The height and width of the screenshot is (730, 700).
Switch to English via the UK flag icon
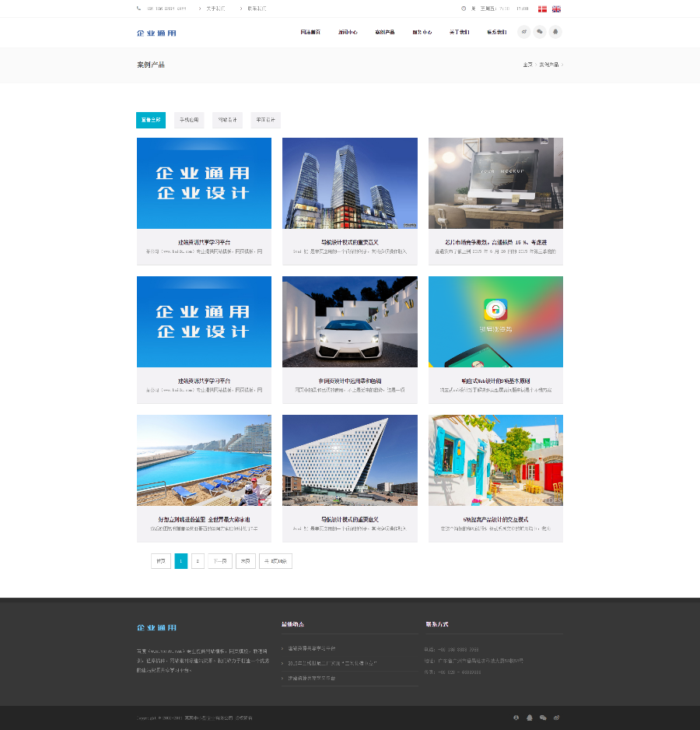[556, 9]
